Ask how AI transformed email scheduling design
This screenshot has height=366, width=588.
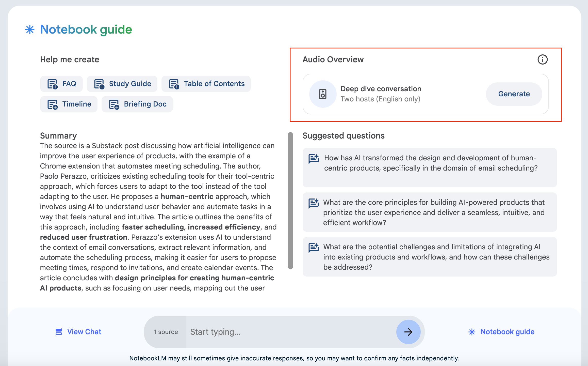coord(430,168)
